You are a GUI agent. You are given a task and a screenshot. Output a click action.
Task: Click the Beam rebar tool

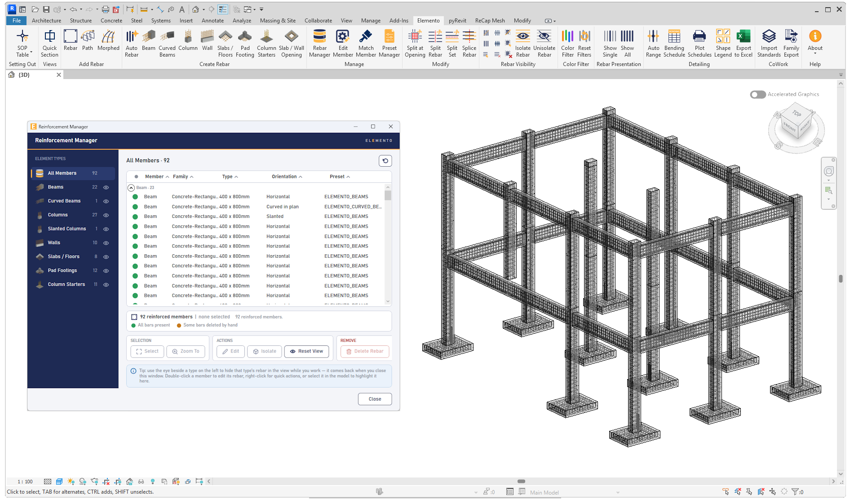click(x=149, y=40)
